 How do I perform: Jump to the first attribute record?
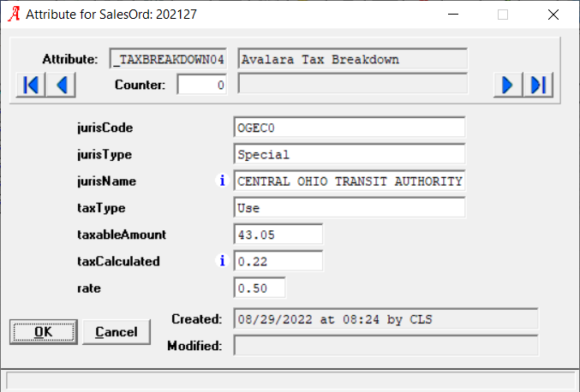click(31, 85)
